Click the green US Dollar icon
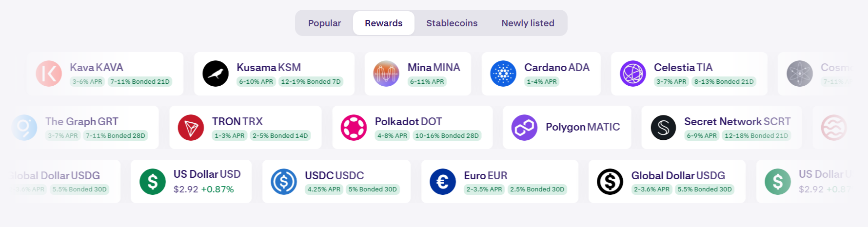 click(153, 182)
